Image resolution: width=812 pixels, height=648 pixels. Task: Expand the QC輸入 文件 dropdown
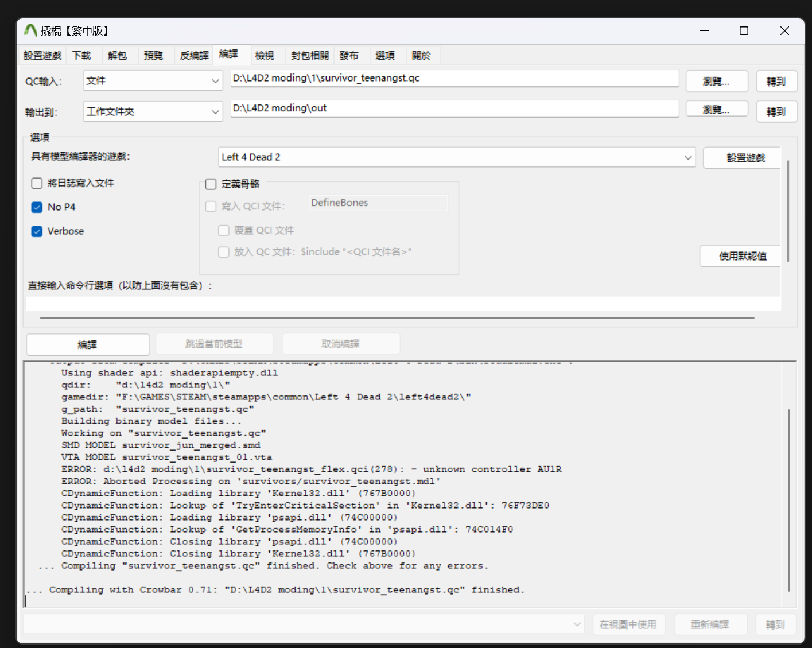[153, 81]
